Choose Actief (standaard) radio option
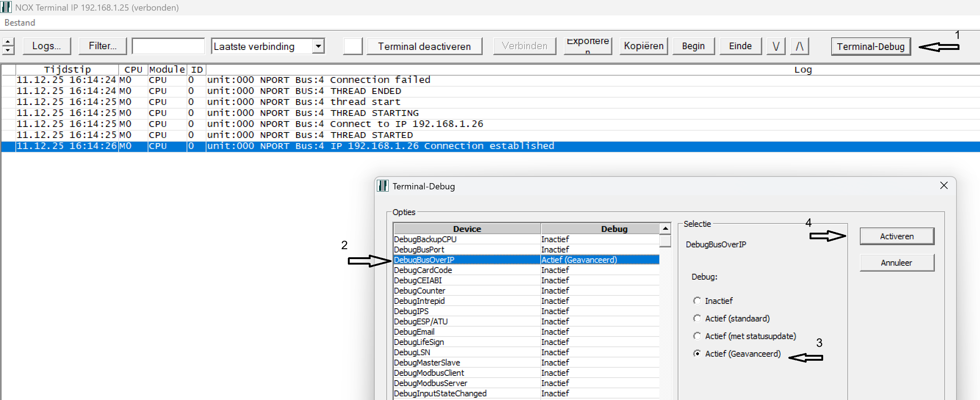The image size is (980, 400). coord(697,318)
